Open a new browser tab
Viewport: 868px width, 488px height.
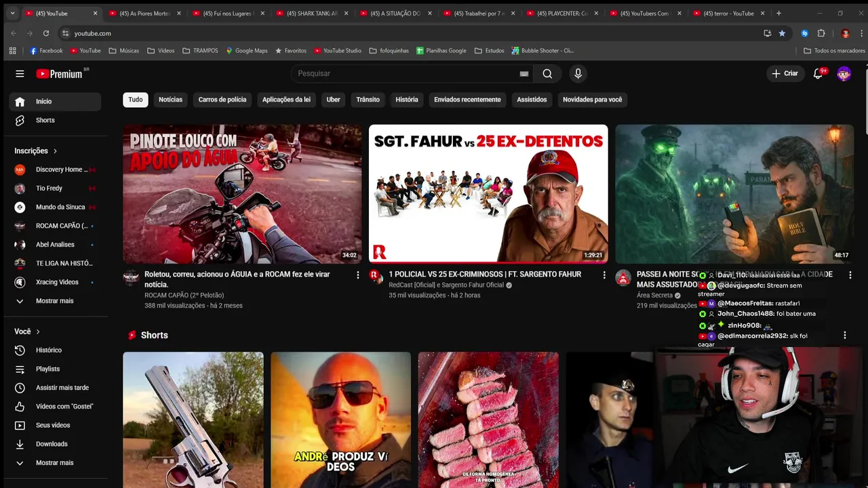point(778,14)
